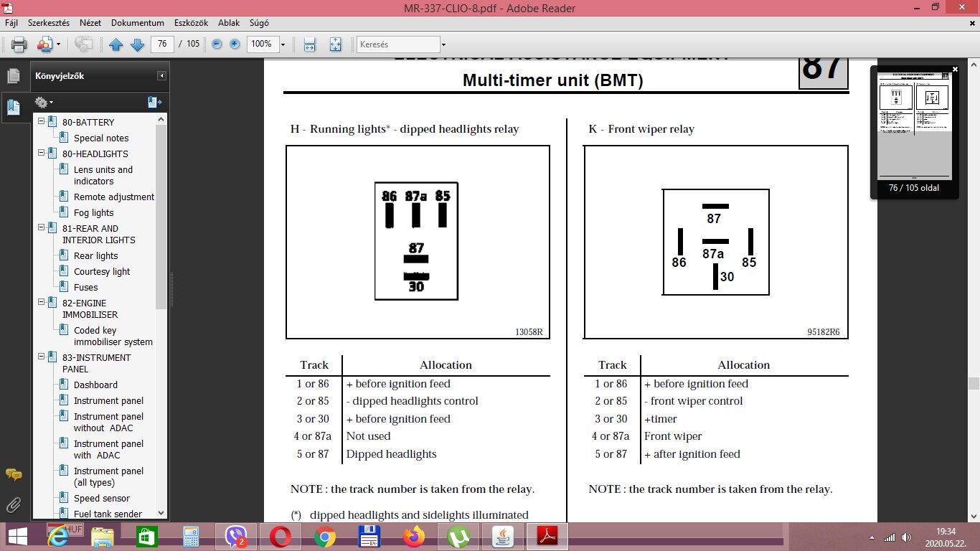
Task: Open the Speed sensor bookmark
Action: 102,498
